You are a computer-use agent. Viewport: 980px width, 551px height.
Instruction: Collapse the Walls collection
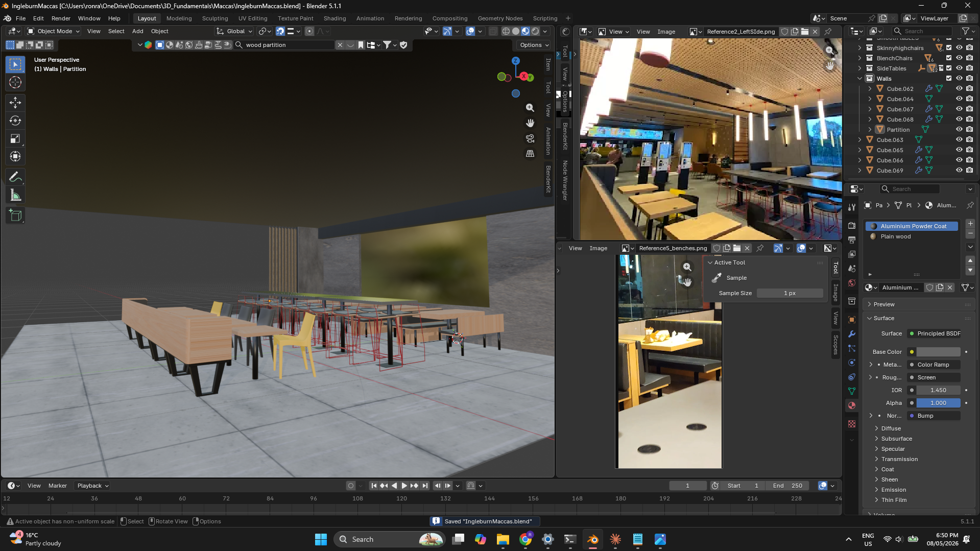(x=860, y=79)
